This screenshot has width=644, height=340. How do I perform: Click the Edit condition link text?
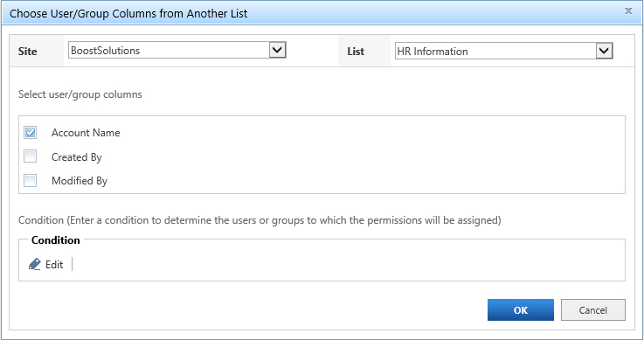coord(54,265)
